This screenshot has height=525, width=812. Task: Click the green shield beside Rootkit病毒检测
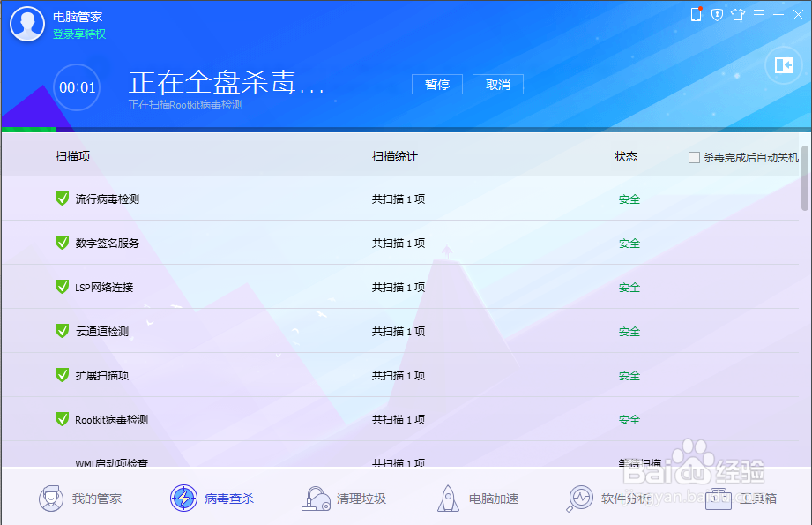[62, 419]
